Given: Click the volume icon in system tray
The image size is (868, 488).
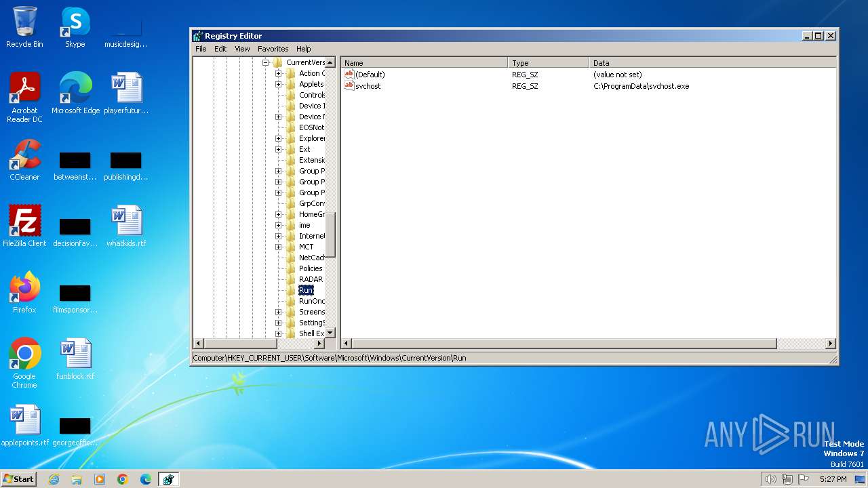Looking at the screenshot, I should 770,479.
